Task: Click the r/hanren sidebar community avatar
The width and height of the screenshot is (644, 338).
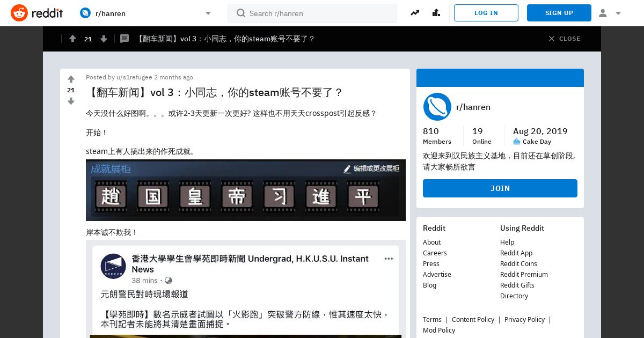Action: [x=437, y=107]
